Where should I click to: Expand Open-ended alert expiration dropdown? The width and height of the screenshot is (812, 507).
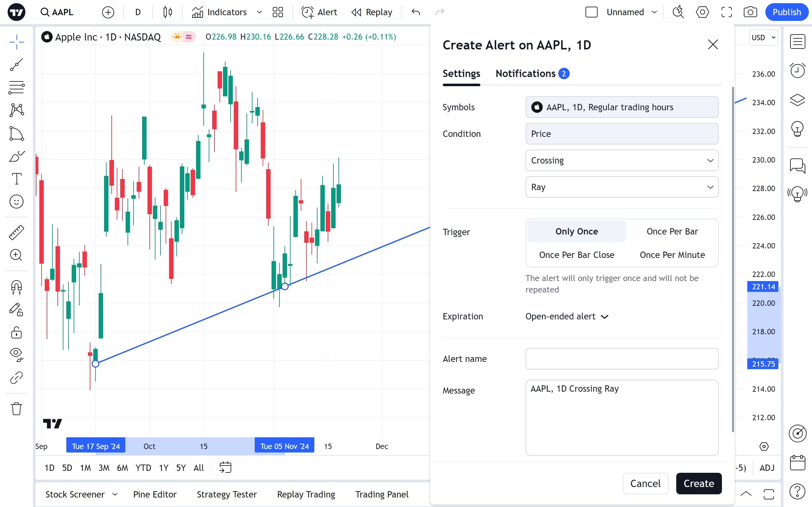tap(567, 317)
